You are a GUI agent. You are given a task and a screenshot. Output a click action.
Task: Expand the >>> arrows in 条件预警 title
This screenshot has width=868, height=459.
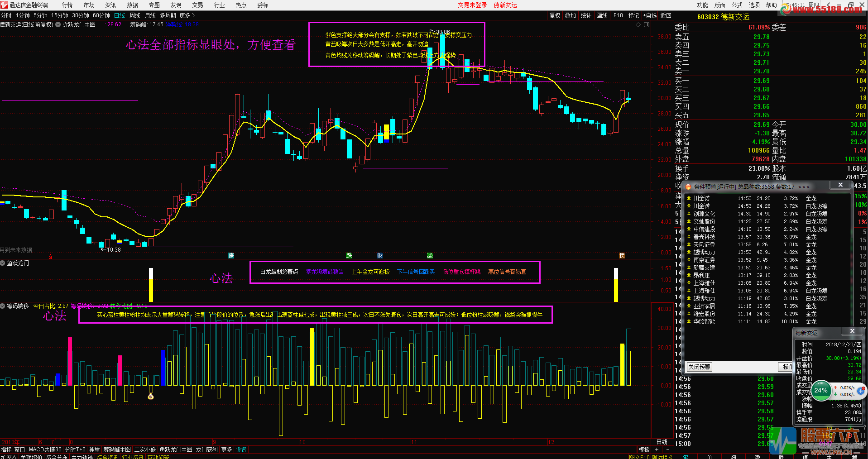[804, 186]
